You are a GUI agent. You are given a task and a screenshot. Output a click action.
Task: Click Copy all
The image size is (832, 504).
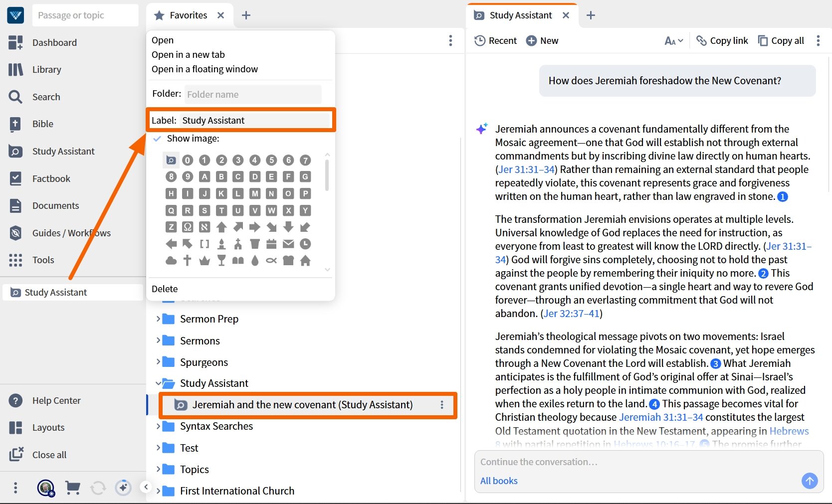[781, 41]
